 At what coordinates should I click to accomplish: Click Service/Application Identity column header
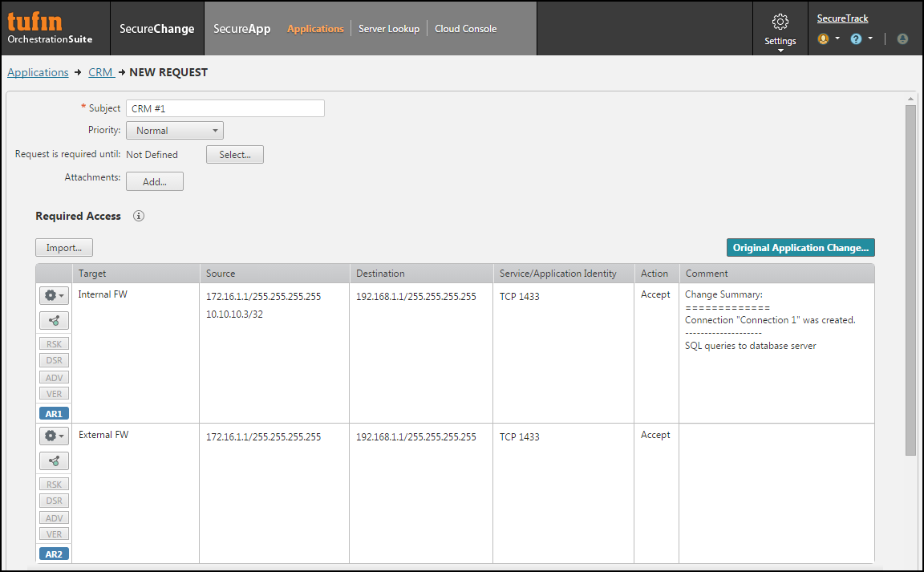tap(563, 274)
